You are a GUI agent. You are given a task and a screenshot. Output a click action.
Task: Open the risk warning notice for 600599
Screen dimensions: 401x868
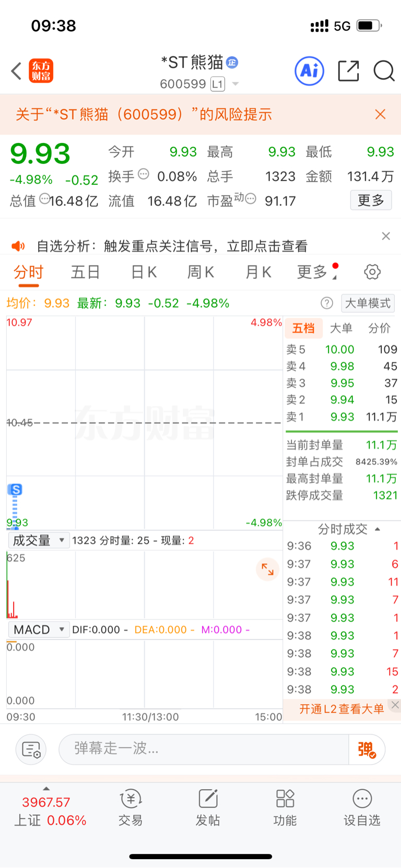144,114
